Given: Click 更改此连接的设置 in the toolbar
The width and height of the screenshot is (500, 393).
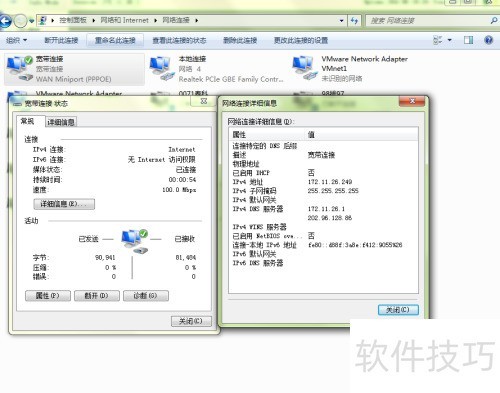Looking at the screenshot, I should [x=301, y=40].
